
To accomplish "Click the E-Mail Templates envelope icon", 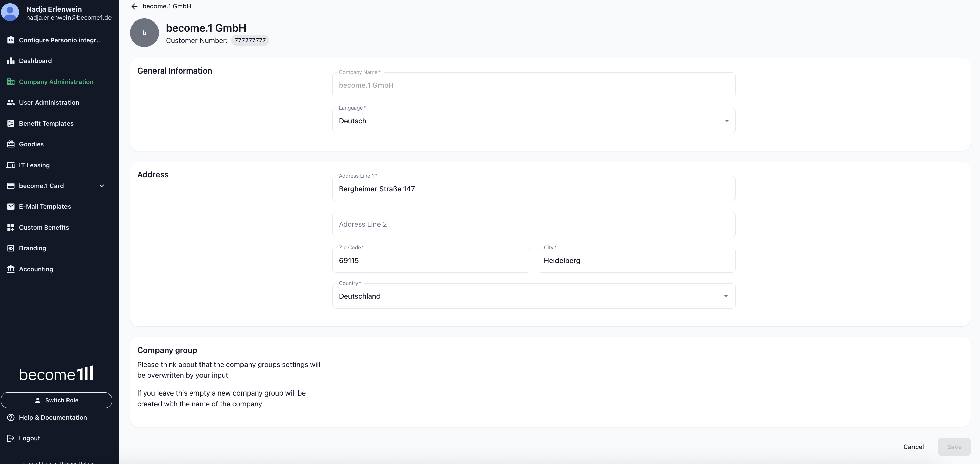I will 11,206.
